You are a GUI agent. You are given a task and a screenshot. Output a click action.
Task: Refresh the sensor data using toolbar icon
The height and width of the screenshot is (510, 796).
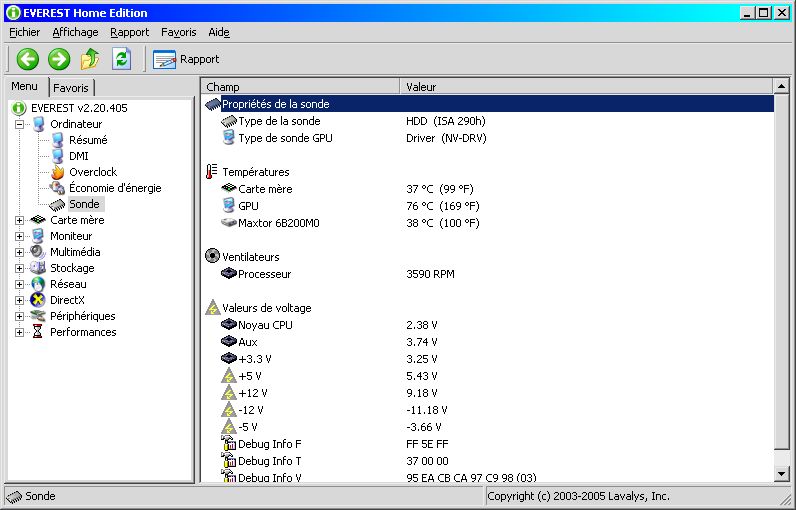point(121,59)
